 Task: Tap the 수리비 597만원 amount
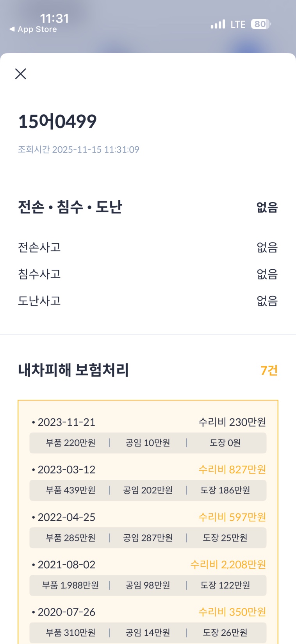pyautogui.click(x=232, y=517)
